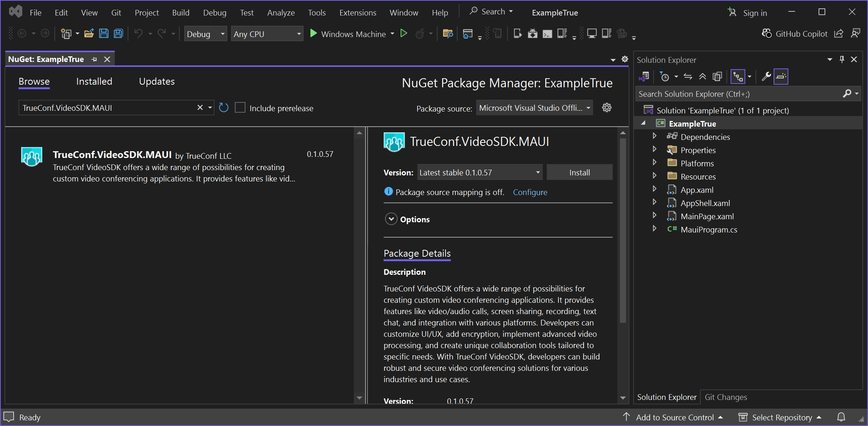Viewport: 868px width, 426px height.
Task: Click the Undo arrow icon
Action: coord(139,34)
